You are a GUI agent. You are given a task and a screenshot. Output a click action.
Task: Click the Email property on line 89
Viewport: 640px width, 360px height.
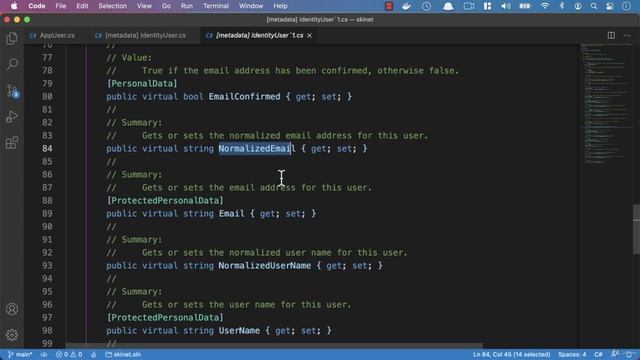(231, 213)
